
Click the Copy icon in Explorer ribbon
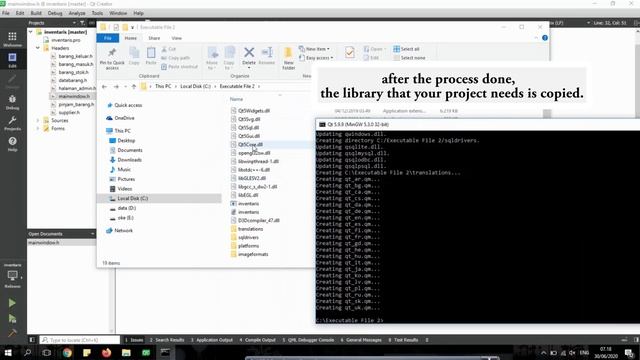(x=134, y=56)
